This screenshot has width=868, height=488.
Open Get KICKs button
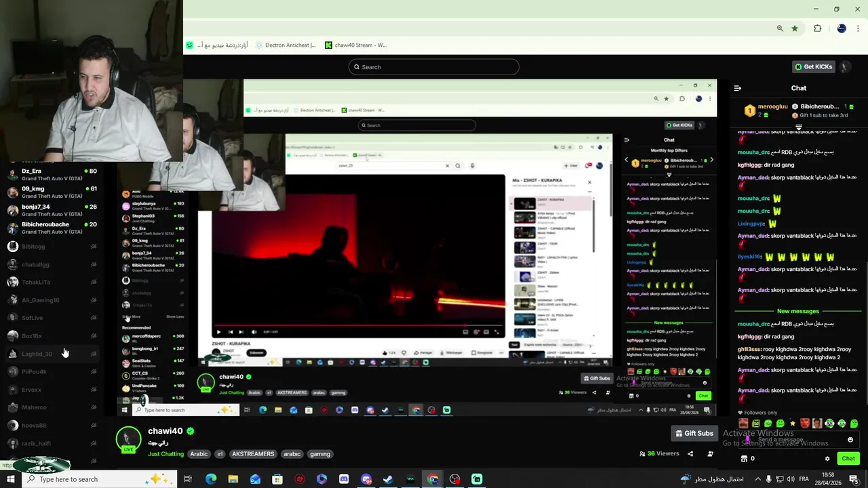tap(813, 66)
